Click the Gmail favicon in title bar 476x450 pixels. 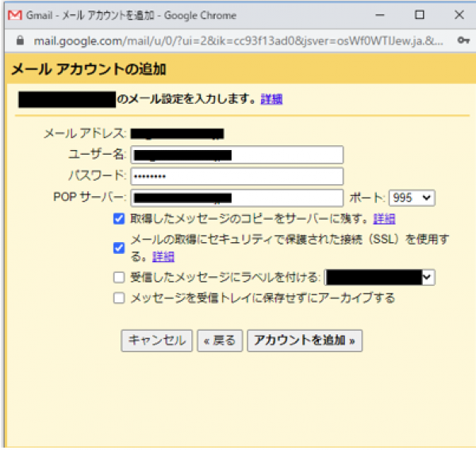[x=14, y=14]
